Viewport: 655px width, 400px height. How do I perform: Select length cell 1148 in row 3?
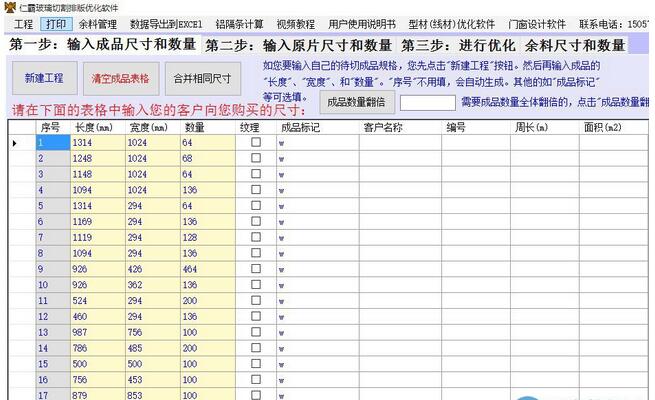tap(98, 175)
